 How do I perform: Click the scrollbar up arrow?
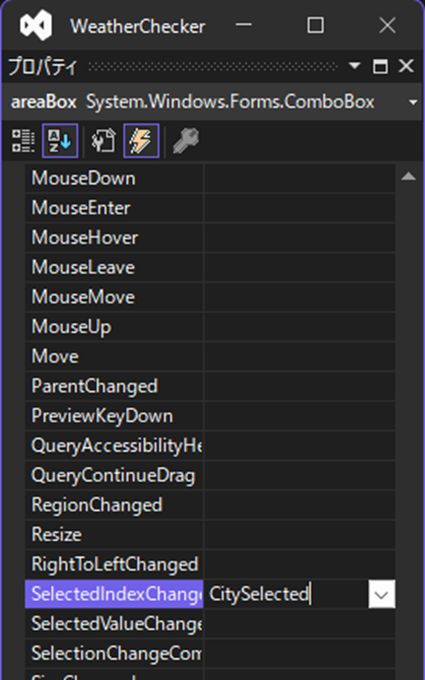click(409, 177)
